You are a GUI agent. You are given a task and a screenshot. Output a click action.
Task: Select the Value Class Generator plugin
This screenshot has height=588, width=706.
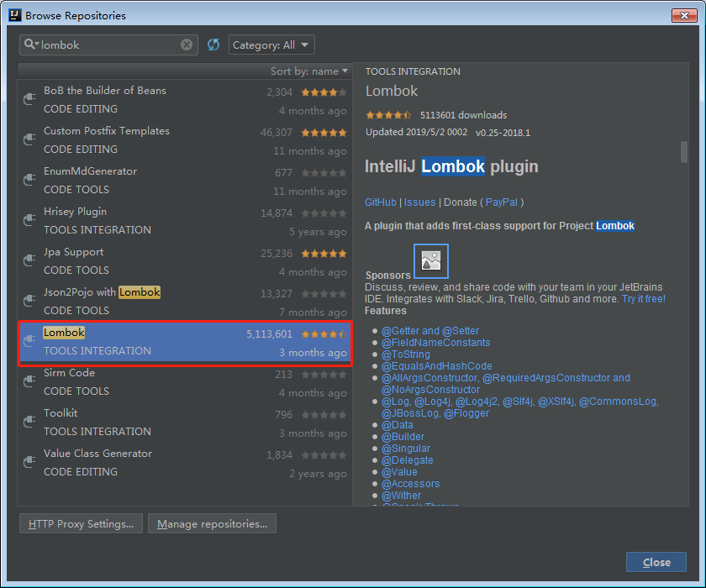185,463
